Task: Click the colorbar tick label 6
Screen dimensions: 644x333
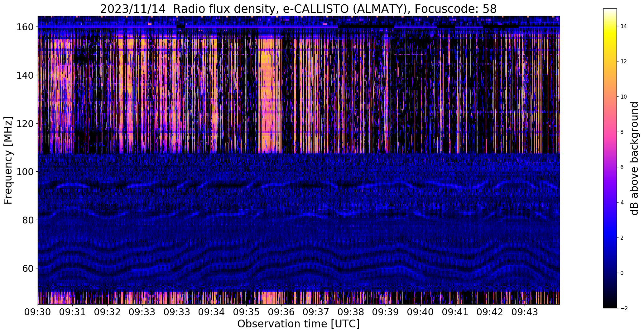Action: point(622,167)
